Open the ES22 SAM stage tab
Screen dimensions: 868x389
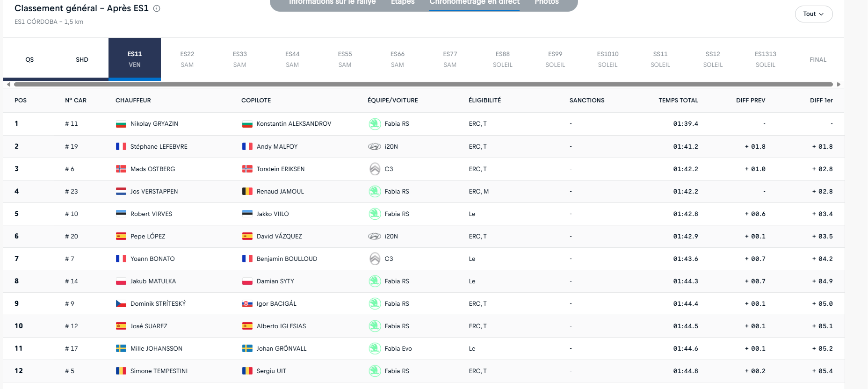187,59
